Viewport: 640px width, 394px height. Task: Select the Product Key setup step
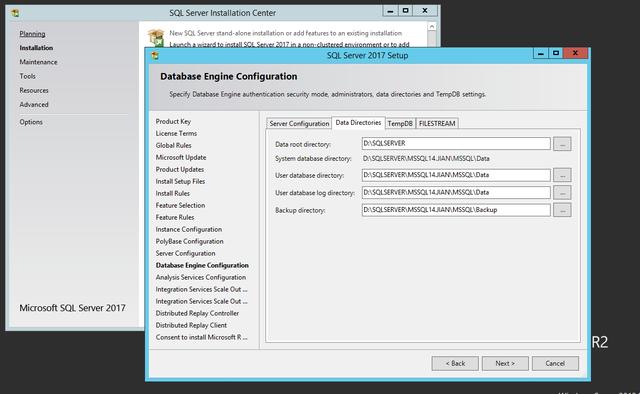[x=173, y=121]
